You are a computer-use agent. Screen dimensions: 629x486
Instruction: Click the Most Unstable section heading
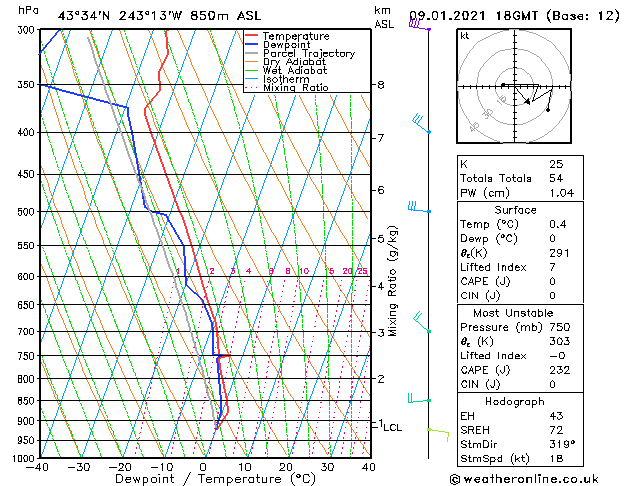click(513, 313)
